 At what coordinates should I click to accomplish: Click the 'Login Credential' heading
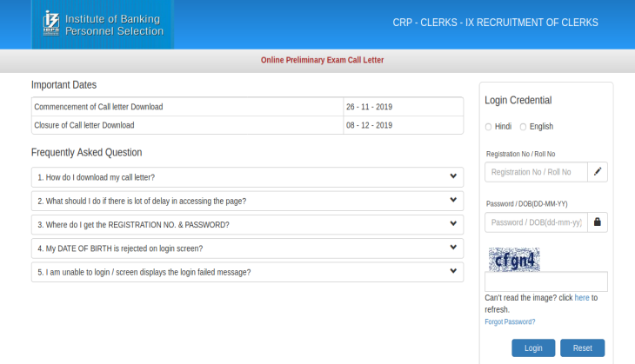(518, 100)
